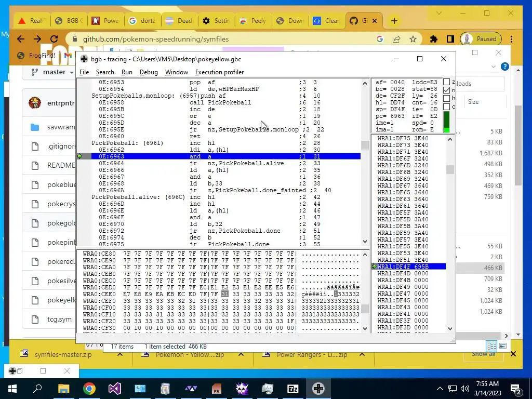The width and height of the screenshot is (532, 399).
Task: Reload the GitHub page
Action: pyautogui.click(x=54, y=39)
